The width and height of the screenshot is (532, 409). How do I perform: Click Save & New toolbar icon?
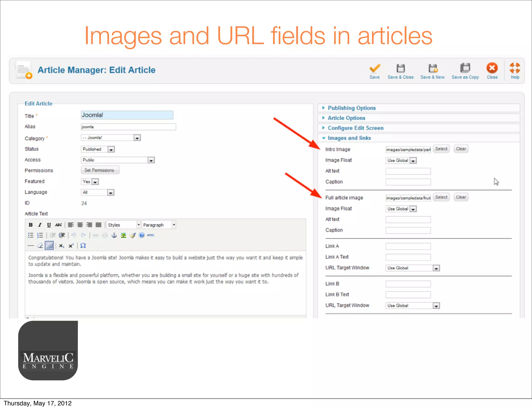tap(433, 68)
